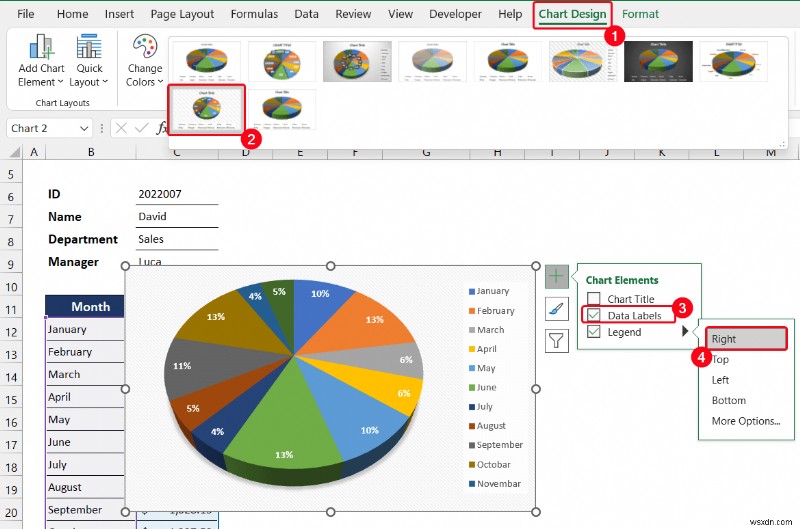The height and width of the screenshot is (529, 800).
Task: Confirm the entry with the checkmark formula bar icon
Action: [141, 128]
